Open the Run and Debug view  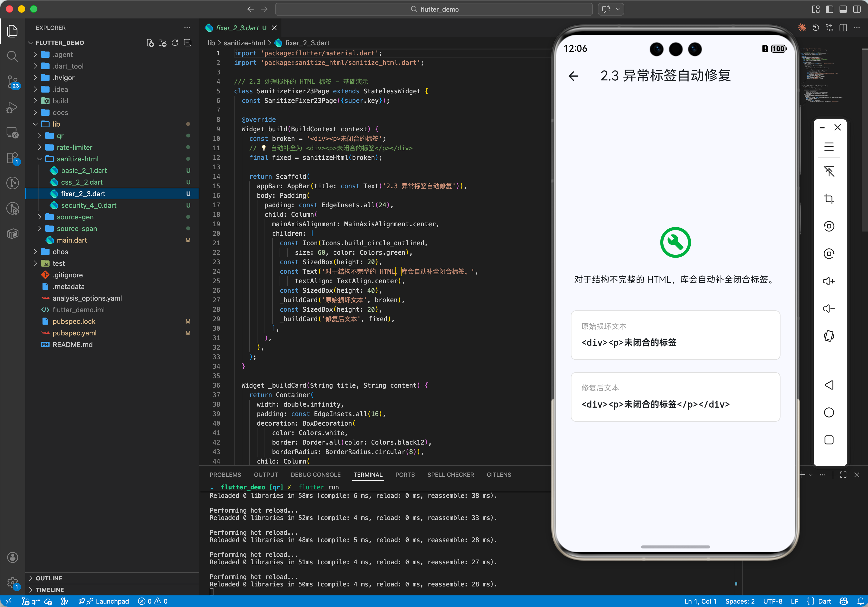(12, 107)
